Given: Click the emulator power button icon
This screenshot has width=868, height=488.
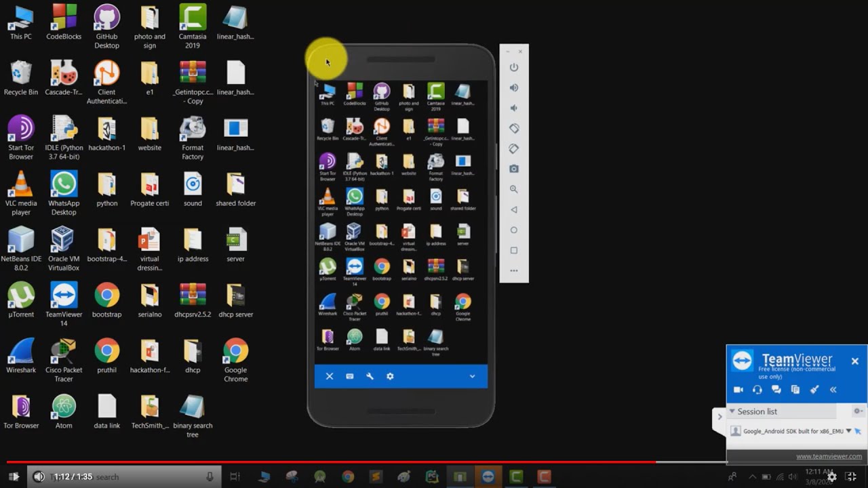Looking at the screenshot, I should [x=514, y=67].
